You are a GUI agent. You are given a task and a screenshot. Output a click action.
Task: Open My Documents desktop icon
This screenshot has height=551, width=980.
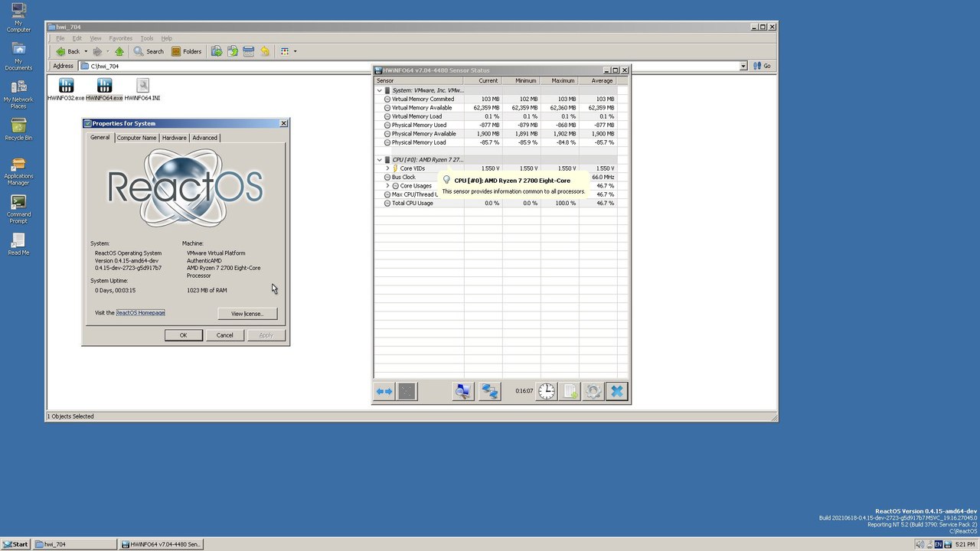tap(18, 57)
